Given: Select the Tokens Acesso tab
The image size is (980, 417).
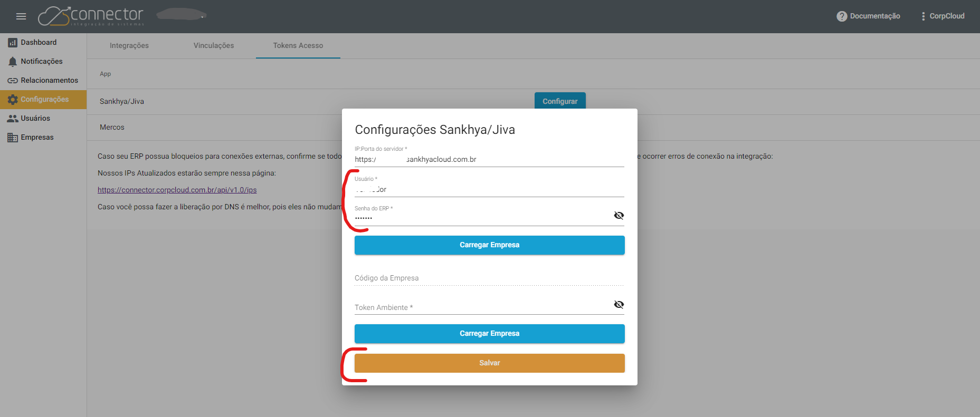Looking at the screenshot, I should 298,45.
